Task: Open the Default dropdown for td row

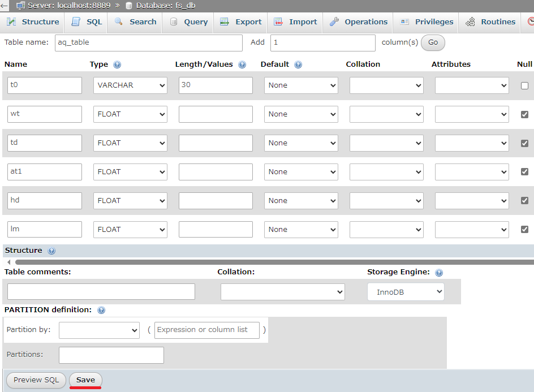Action: pyautogui.click(x=301, y=143)
